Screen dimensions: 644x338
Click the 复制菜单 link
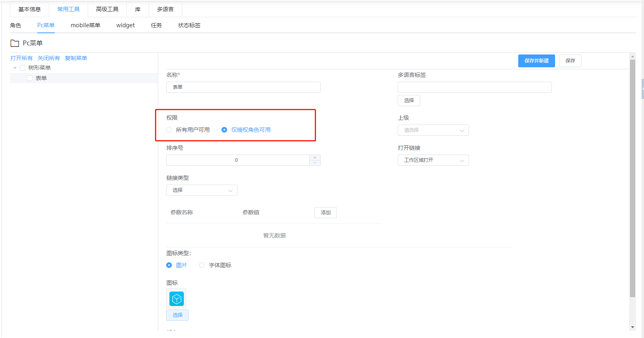click(x=76, y=58)
